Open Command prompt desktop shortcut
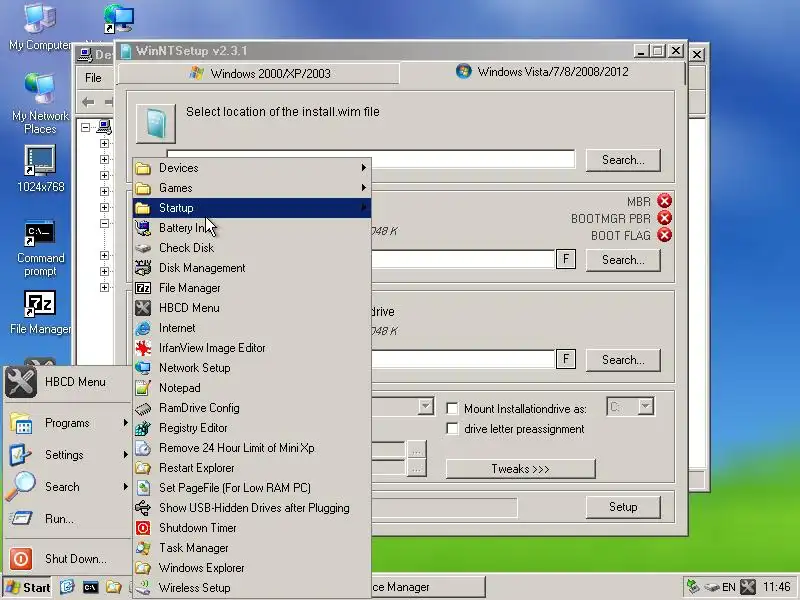The image size is (800, 600). point(40,249)
